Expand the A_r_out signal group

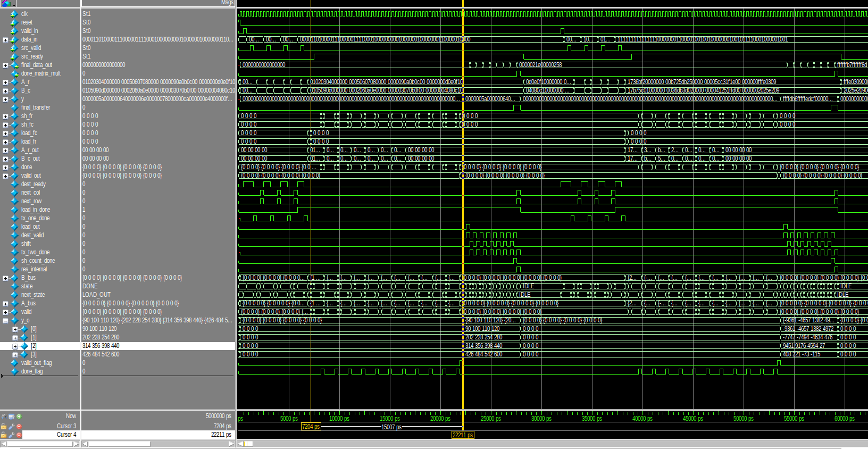pyautogui.click(x=5, y=150)
